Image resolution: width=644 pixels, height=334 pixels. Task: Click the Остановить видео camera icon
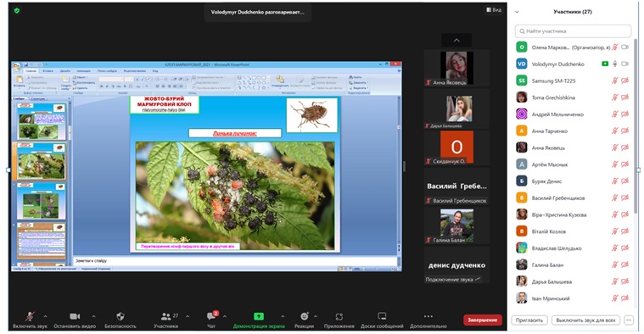(x=75, y=316)
